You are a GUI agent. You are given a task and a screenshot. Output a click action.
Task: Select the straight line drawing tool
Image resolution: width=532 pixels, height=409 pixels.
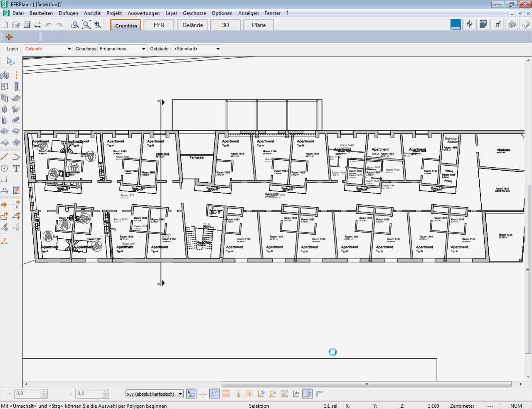tap(5, 157)
